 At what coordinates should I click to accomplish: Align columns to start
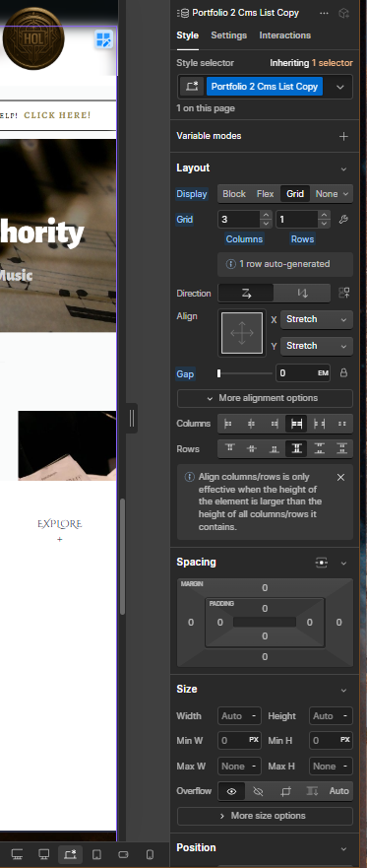click(x=227, y=424)
